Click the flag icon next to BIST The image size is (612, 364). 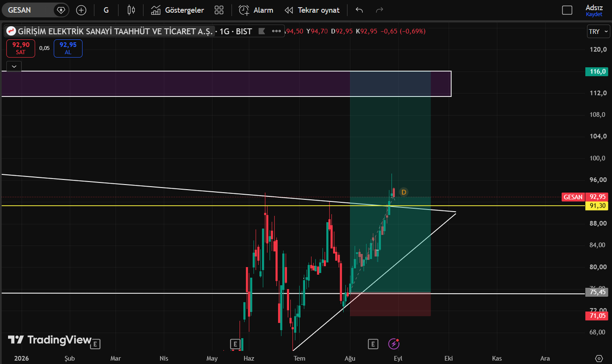click(x=262, y=31)
